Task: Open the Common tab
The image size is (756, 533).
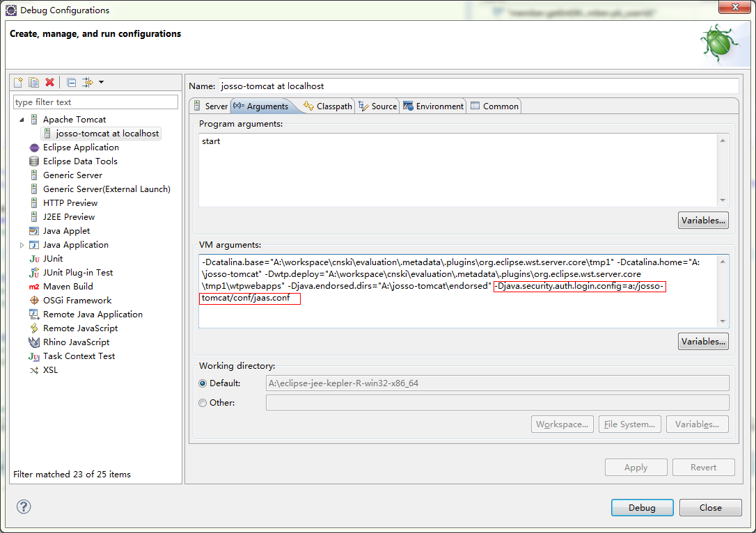Action: point(494,106)
